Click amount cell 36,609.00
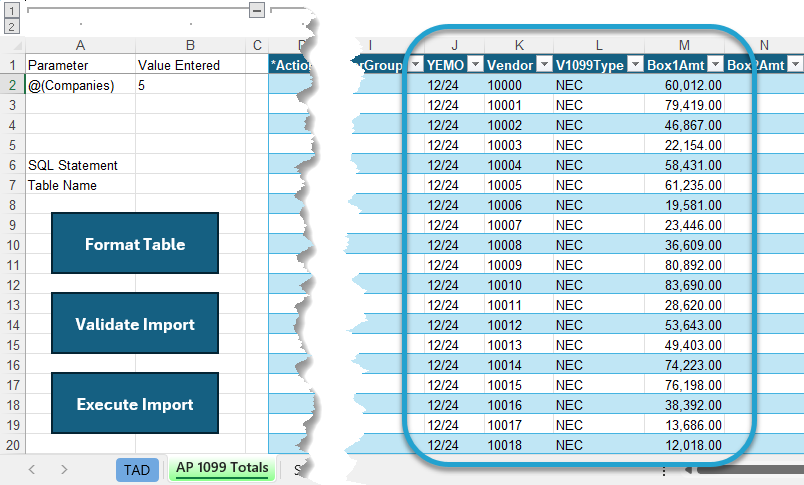 pos(684,245)
